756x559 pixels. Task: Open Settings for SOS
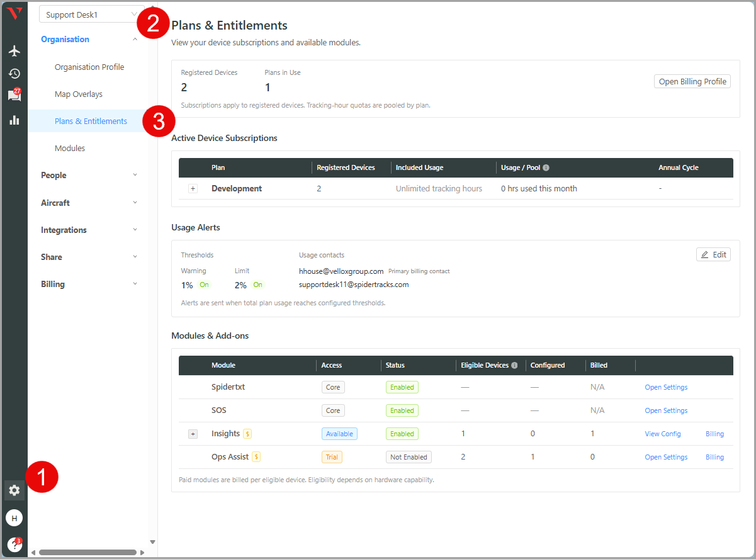pos(666,410)
